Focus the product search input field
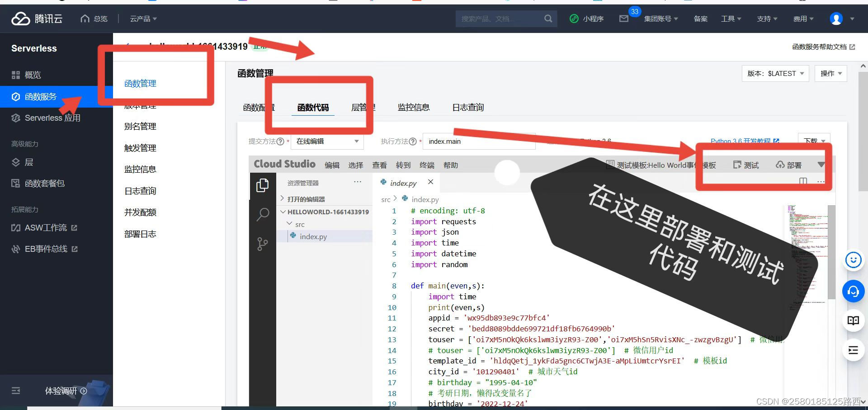The height and width of the screenshot is (410, 868). (x=500, y=19)
